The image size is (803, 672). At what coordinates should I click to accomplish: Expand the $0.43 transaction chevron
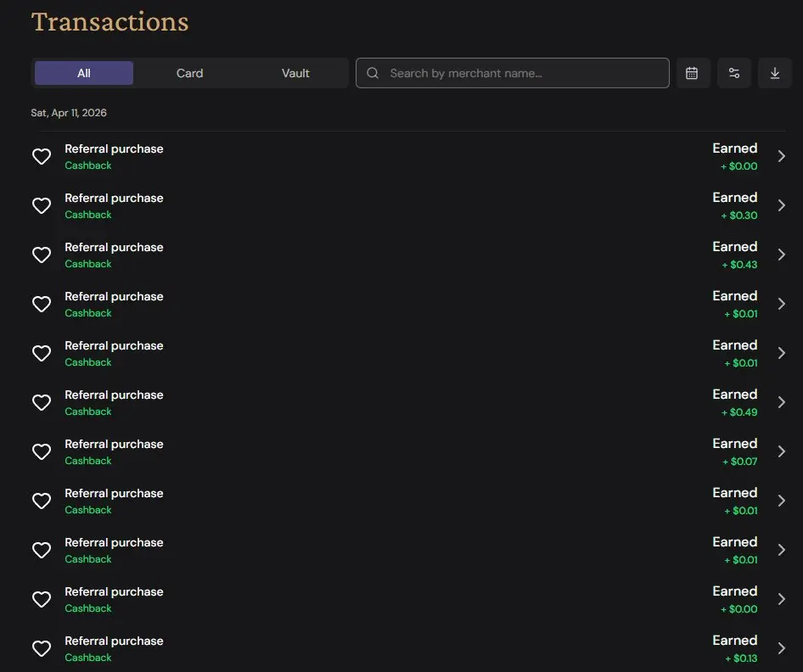tap(782, 255)
